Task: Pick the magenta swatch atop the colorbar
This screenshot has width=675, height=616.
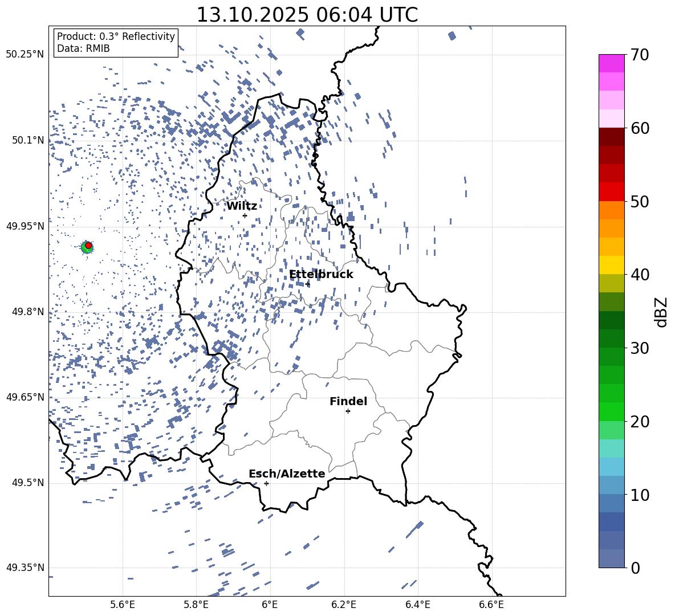Action: click(x=612, y=64)
